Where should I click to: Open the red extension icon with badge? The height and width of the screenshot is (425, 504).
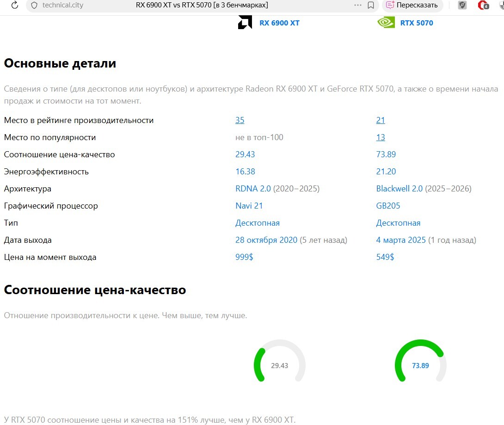tap(484, 5)
